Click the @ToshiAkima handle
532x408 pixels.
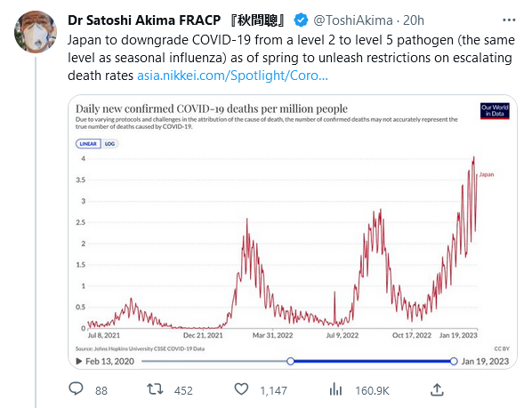pyautogui.click(x=353, y=20)
